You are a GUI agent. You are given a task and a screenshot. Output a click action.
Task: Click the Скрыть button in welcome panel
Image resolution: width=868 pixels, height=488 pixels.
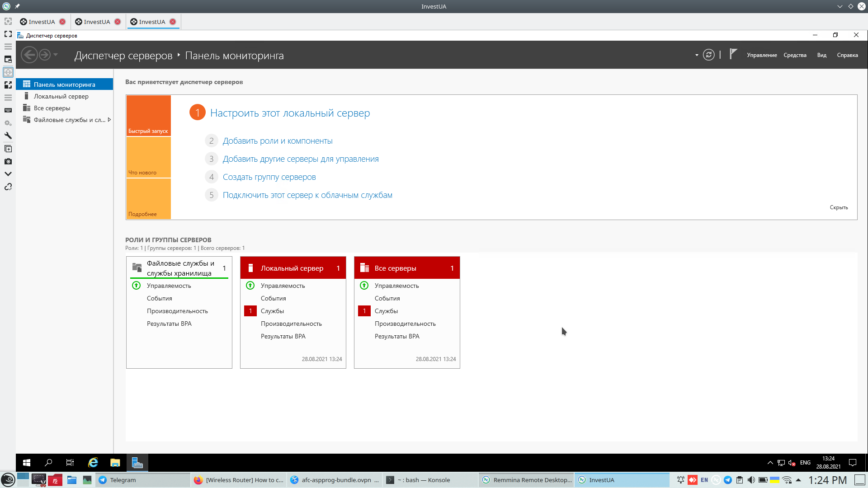tap(838, 207)
